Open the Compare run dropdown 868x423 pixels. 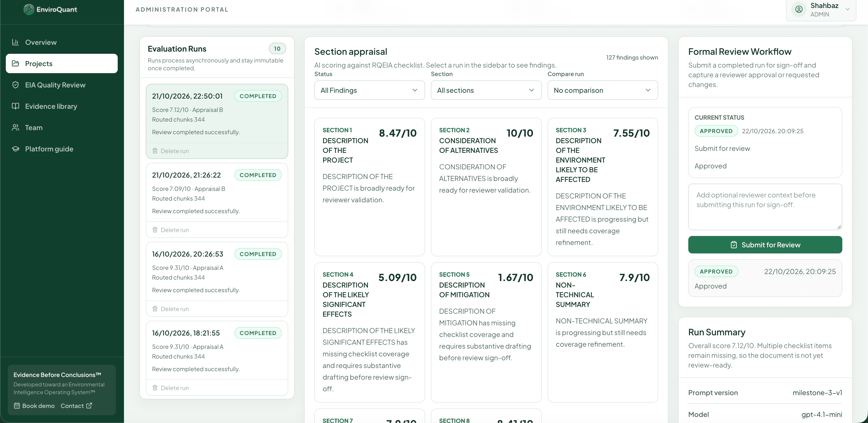pos(603,90)
